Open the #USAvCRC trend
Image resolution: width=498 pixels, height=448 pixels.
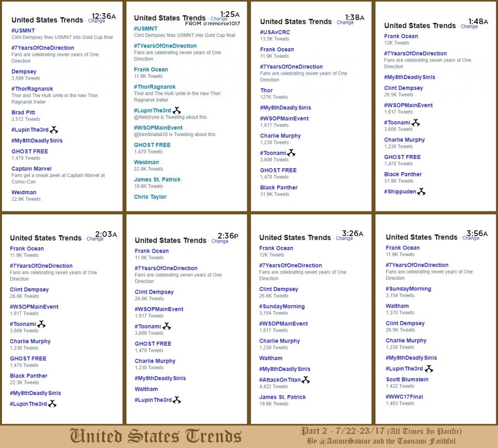(x=275, y=33)
